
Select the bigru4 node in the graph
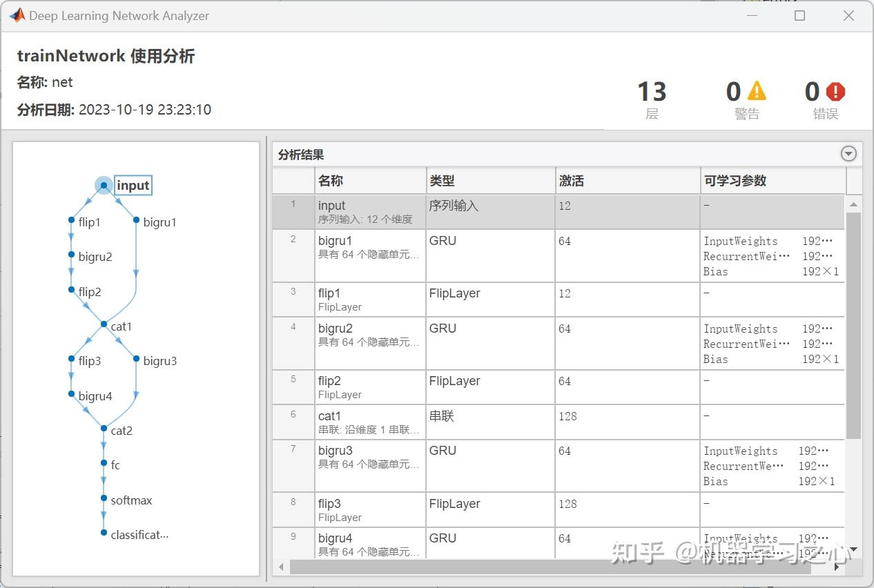pos(70,395)
